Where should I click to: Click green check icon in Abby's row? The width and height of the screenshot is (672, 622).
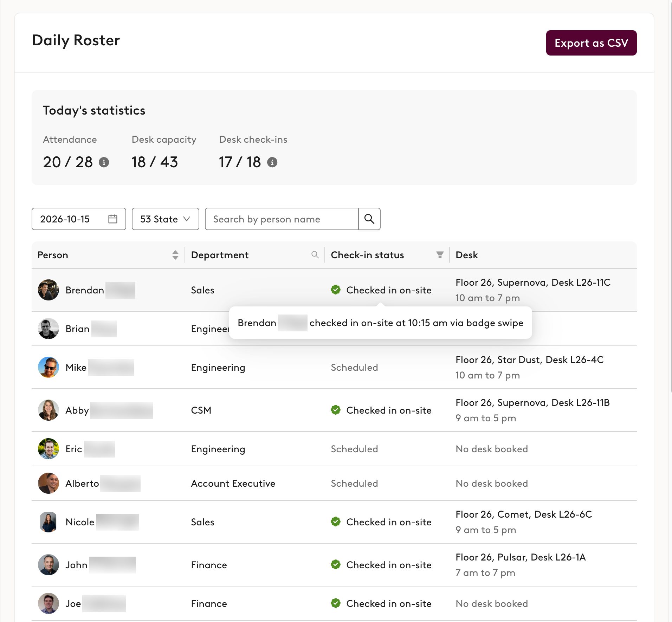[336, 410]
